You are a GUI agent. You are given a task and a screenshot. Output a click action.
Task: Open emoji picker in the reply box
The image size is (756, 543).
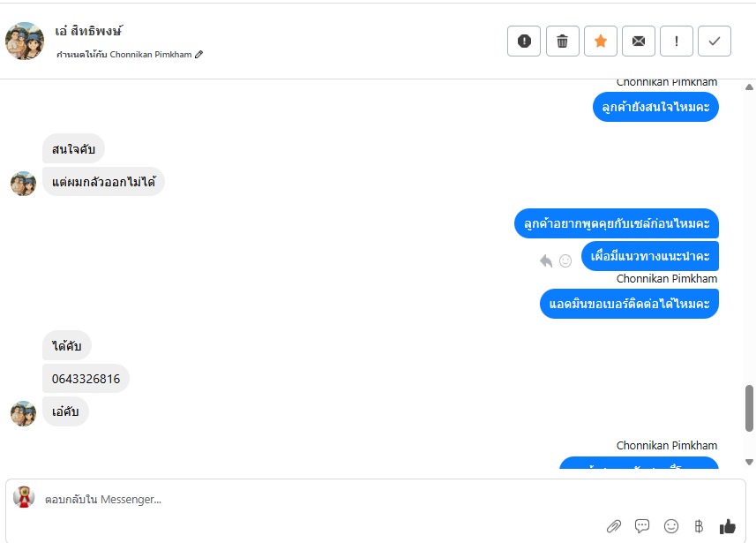pyautogui.click(x=671, y=526)
